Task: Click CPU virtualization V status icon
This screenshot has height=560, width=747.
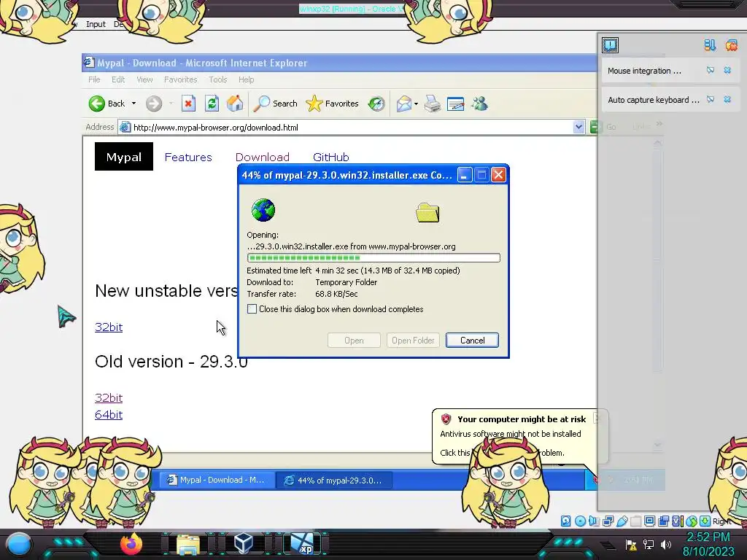Action: tap(678, 521)
